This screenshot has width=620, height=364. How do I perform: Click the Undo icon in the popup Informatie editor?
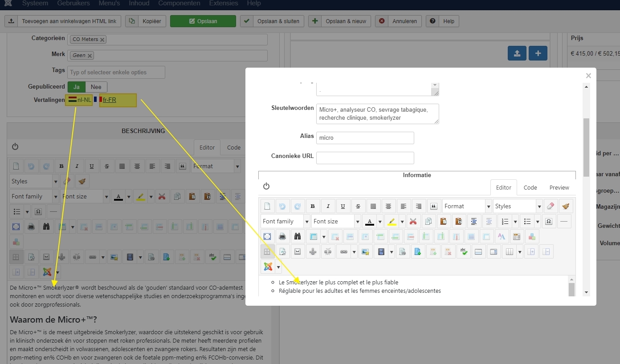[282, 206]
